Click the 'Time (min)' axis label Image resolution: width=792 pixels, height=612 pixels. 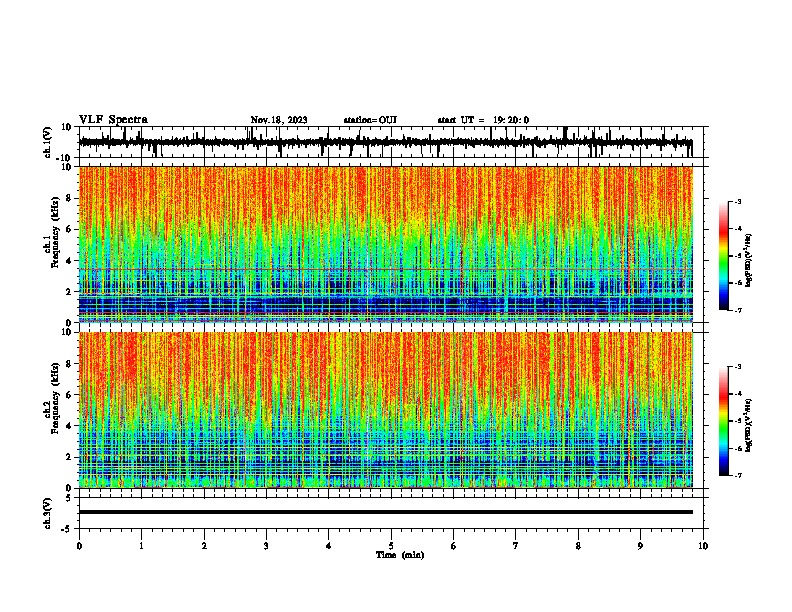tap(400, 555)
